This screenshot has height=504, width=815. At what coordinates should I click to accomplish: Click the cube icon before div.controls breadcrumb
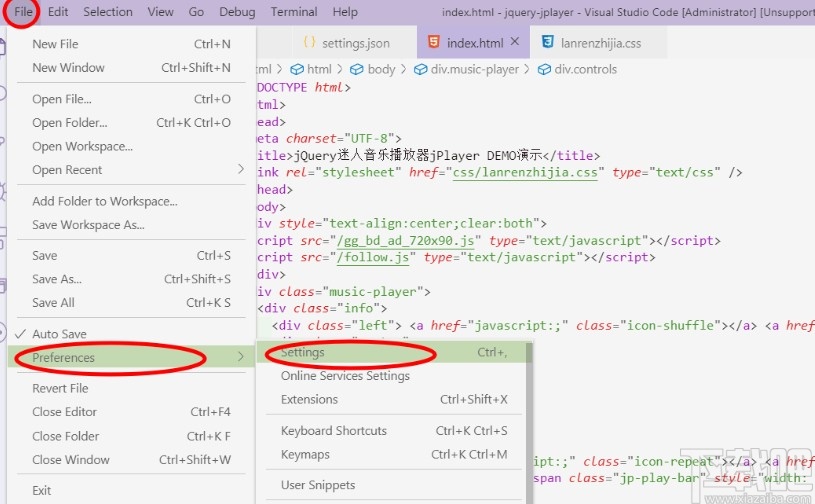pos(544,70)
